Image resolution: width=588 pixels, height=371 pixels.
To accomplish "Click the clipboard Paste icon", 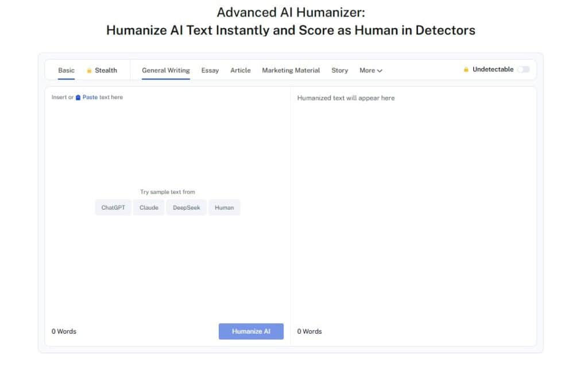I will tap(78, 98).
